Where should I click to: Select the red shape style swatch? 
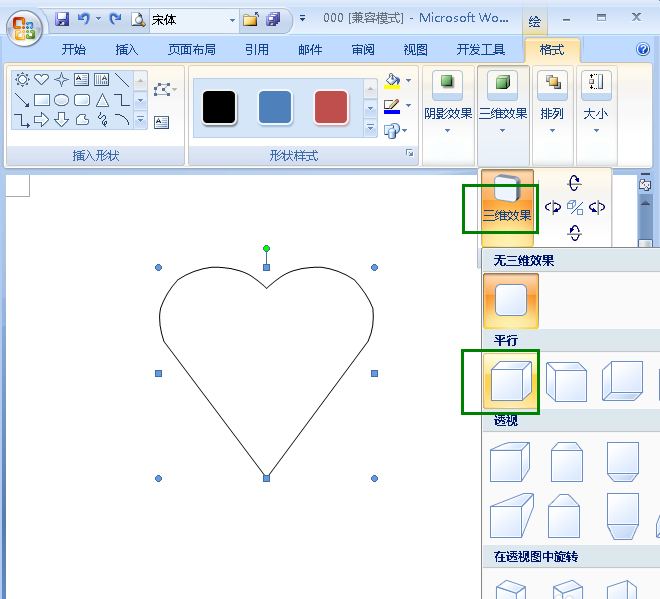pos(331,107)
